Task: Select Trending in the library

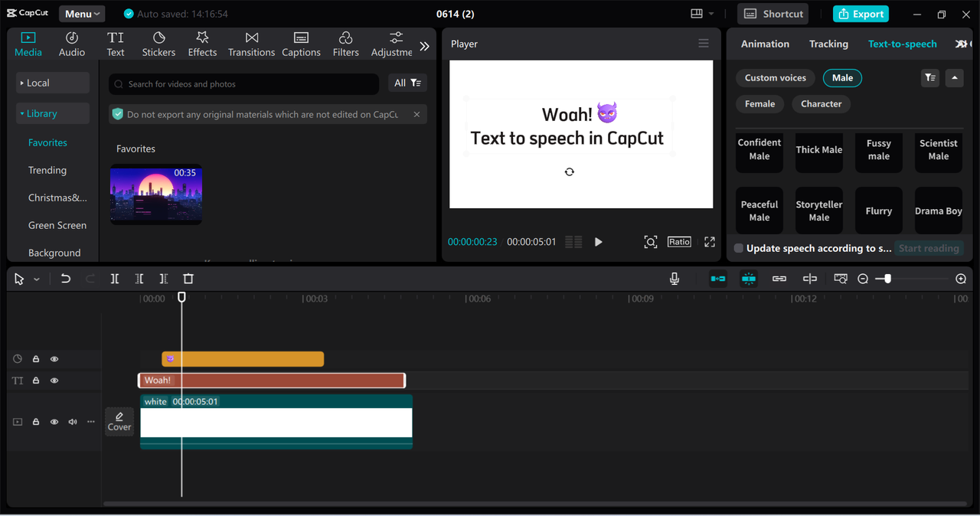Action: (47, 170)
